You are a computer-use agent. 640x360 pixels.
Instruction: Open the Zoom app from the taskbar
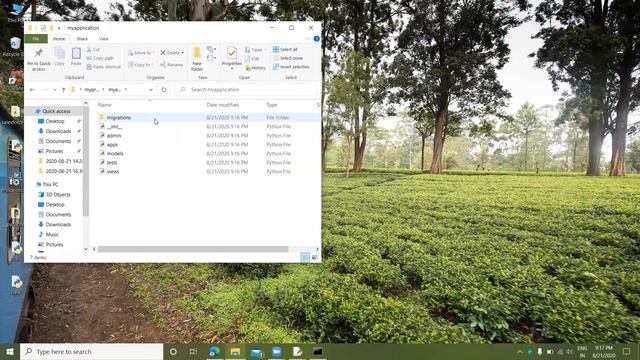point(277,351)
